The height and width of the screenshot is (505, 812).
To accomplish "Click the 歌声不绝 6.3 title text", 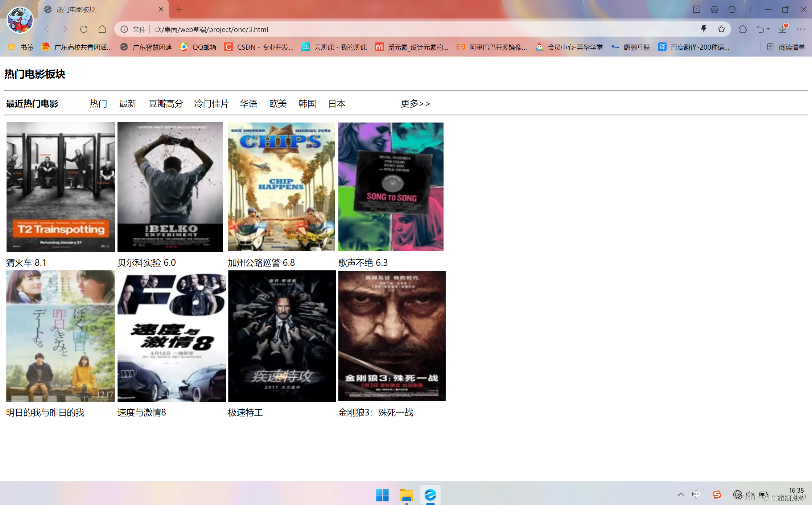I will (363, 262).
